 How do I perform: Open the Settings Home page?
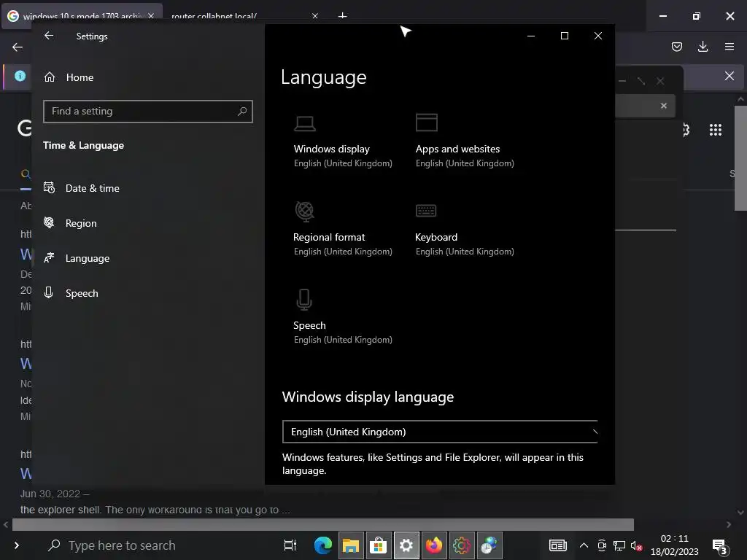(x=69, y=77)
